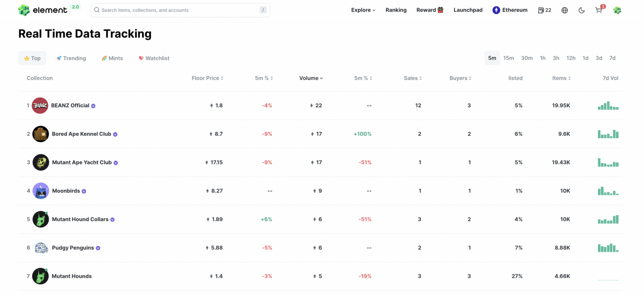Switch to the Watchlist tab
644x296 pixels.
pyautogui.click(x=154, y=58)
